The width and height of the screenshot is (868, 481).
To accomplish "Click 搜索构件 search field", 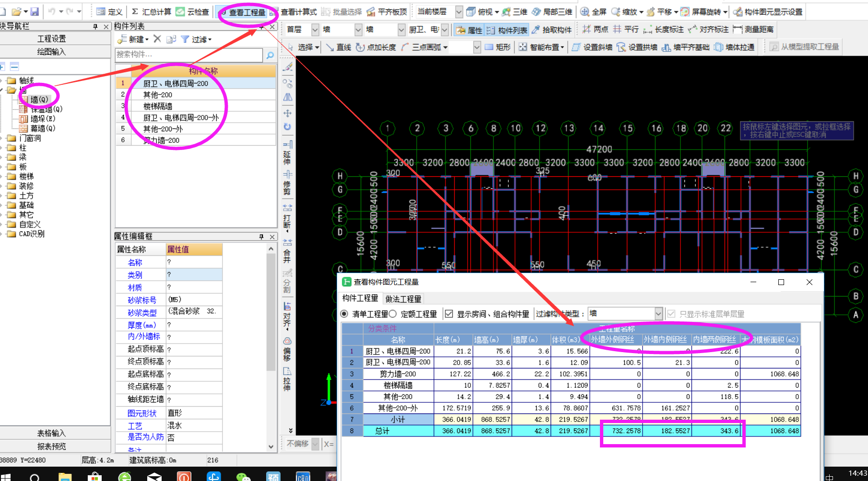I will pos(189,55).
